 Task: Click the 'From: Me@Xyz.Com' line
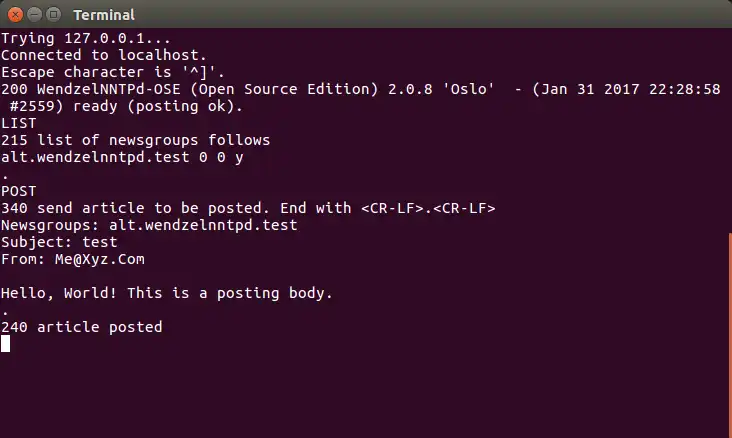pos(73,259)
